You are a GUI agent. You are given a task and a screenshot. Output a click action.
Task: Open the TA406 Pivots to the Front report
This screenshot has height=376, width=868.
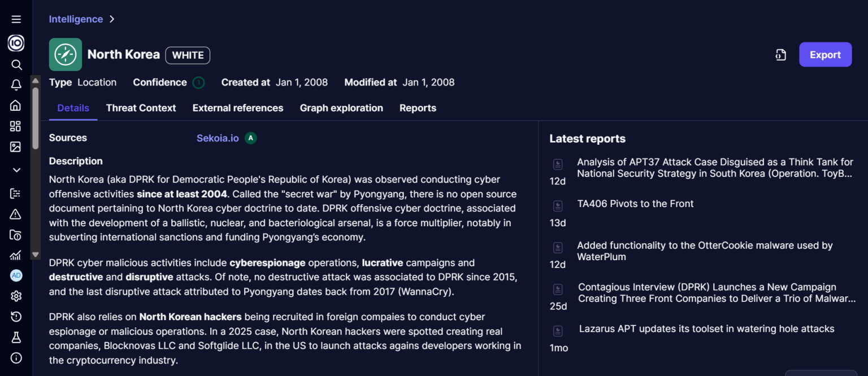(x=635, y=204)
